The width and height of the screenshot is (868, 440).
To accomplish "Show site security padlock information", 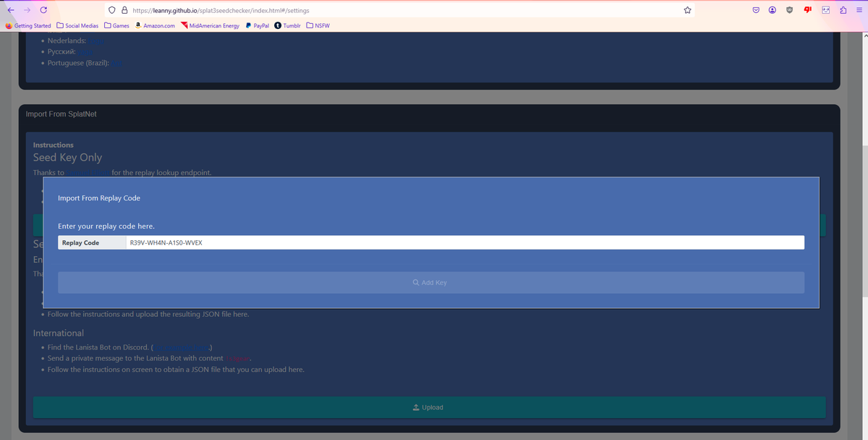I will coord(124,10).
